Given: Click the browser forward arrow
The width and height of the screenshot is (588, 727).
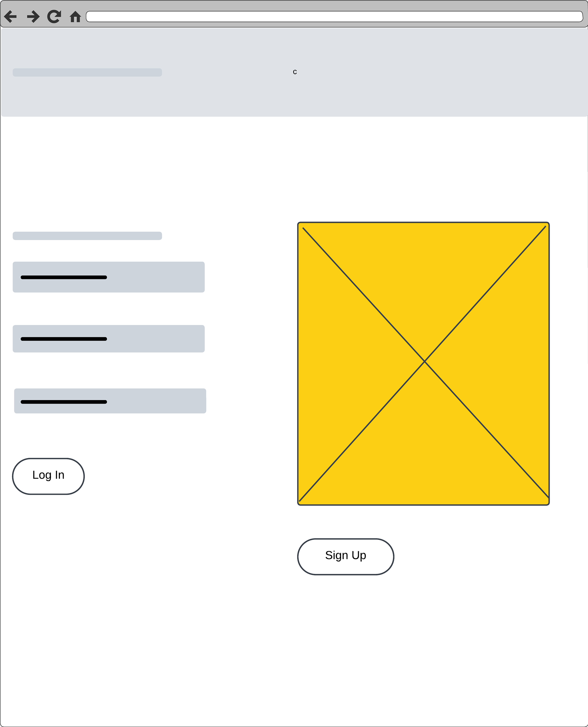Looking at the screenshot, I should point(33,16).
